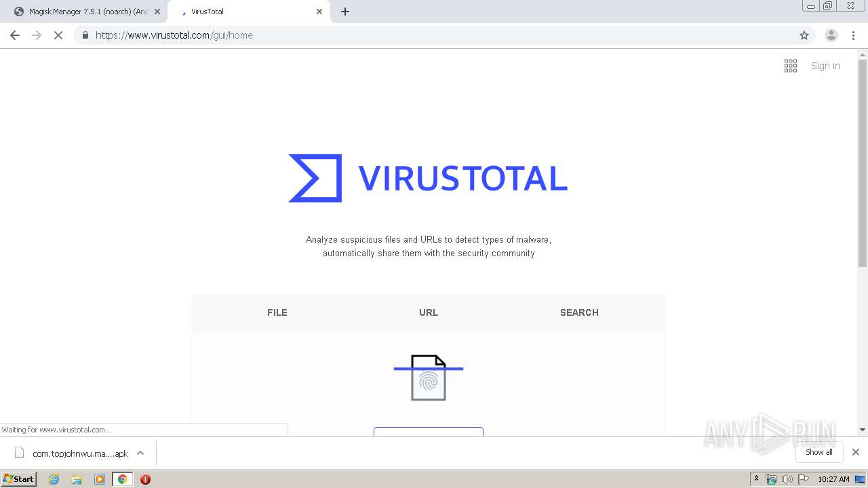The image size is (868, 488).
Task: Click the taskbar clock 10:27 AM
Action: pyautogui.click(x=833, y=479)
